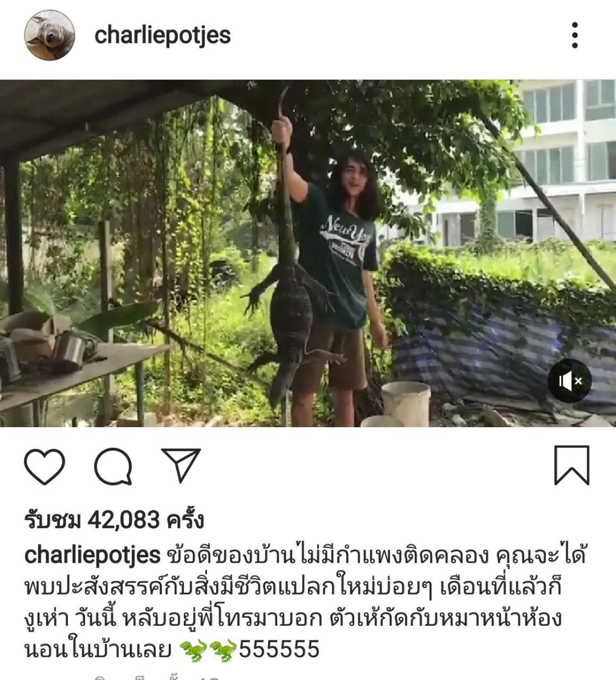616x680 pixels.
Task: Open the charliepotjes username in the caption
Action: [92, 556]
